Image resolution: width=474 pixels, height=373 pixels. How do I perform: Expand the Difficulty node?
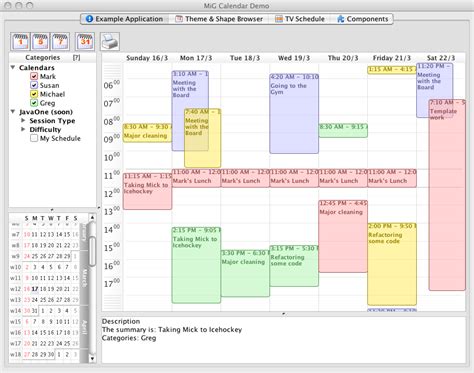(23, 129)
